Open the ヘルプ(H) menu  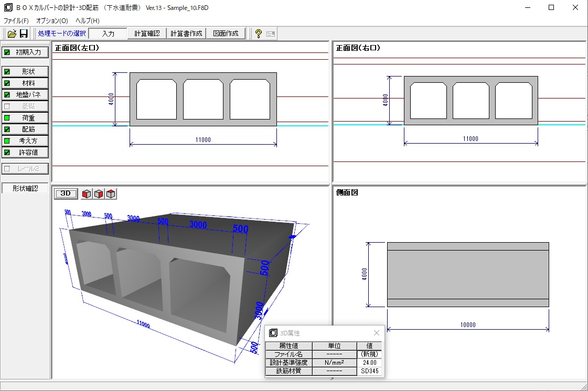88,21
